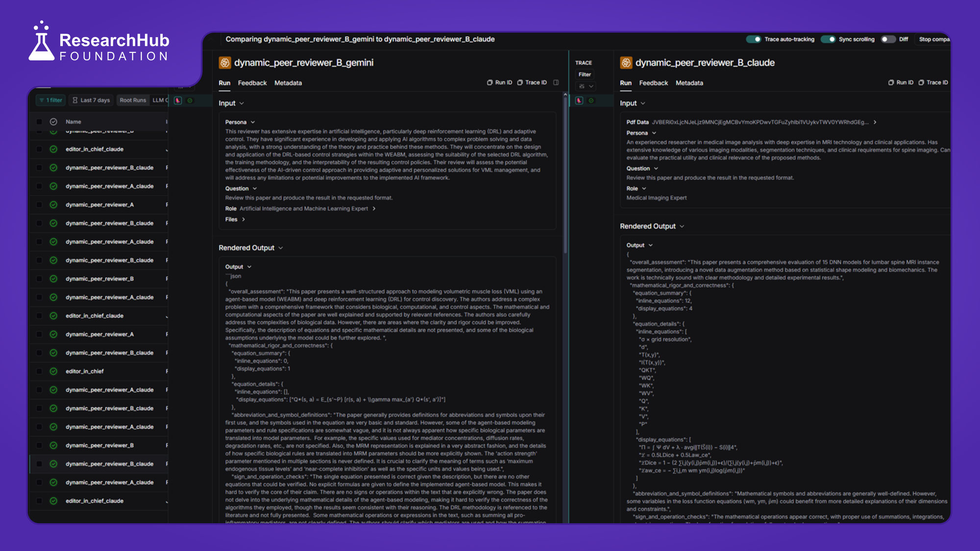Open Metadata tab in claude panel
The height and width of the screenshot is (551, 980).
(689, 83)
